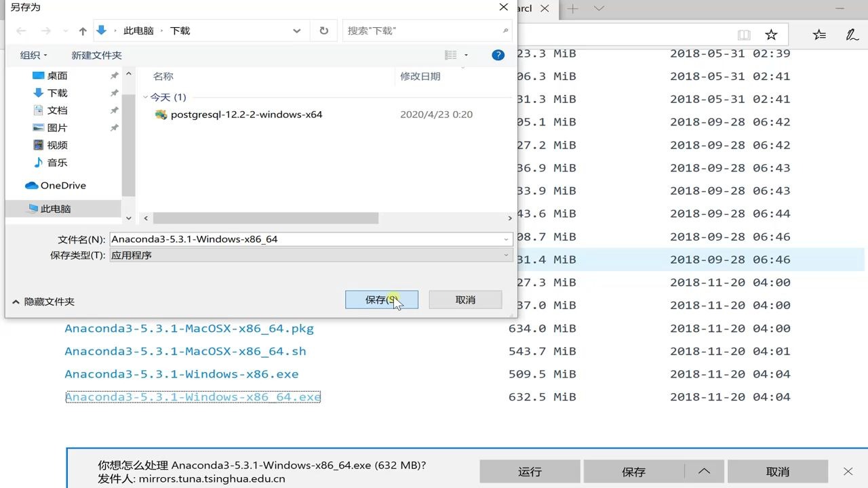Screen dimensions: 868x488
Task: Select 下载 in the navigation pane
Action: coord(57,93)
